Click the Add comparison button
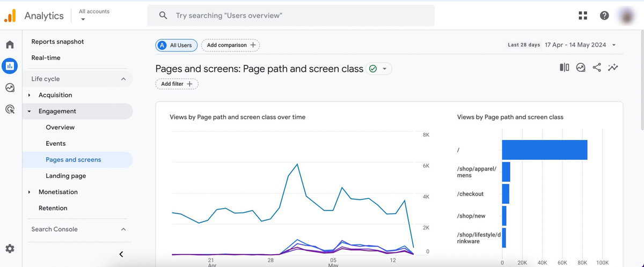The width and height of the screenshot is (644, 267). point(231,45)
